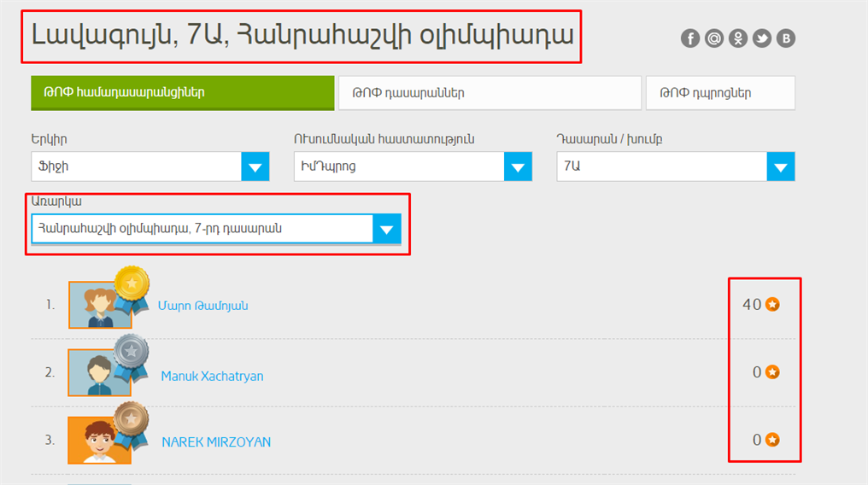
Task: Click the Ուսումնական հաստատություն label
Action: pos(384,139)
